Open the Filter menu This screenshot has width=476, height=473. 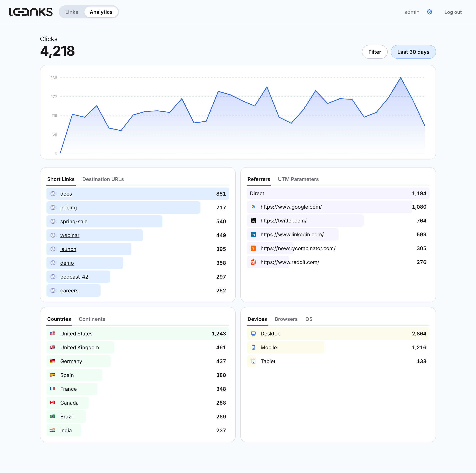tap(374, 52)
